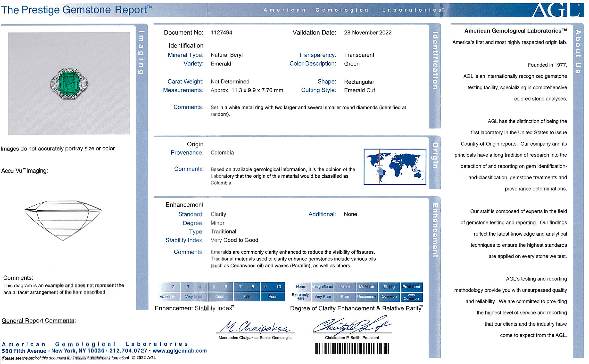Click the emerald ring photo
The width and height of the screenshot is (589, 364).
[x=69, y=84]
